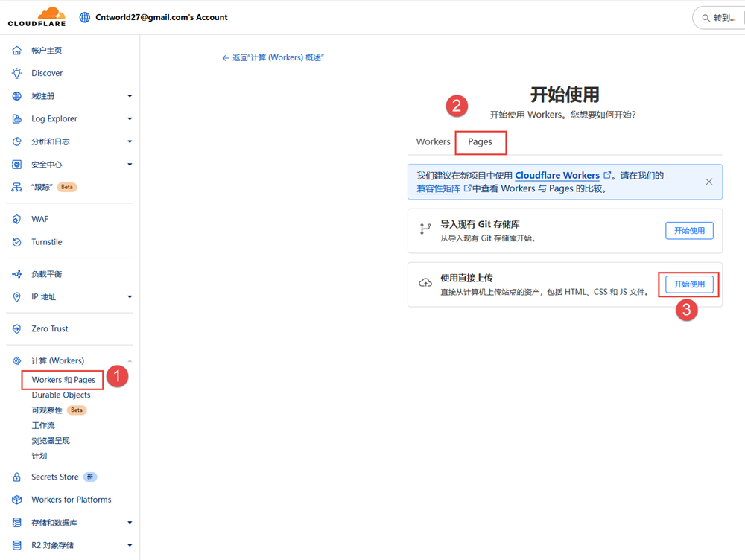Viewport: 745px width, 560px height.
Task: Expand the 存储和数据库 dropdown arrow
Action: 130,523
